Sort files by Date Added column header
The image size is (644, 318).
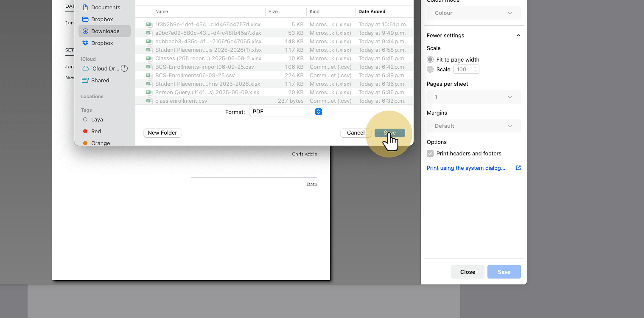click(x=372, y=11)
